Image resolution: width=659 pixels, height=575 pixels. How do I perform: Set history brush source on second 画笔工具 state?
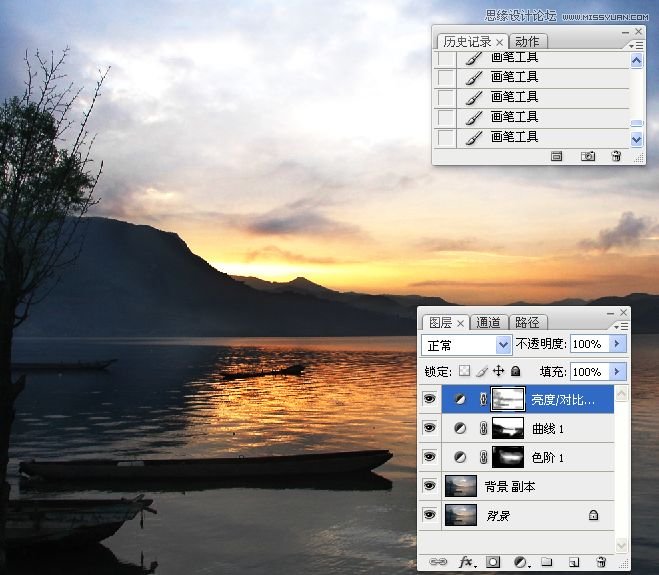445,77
